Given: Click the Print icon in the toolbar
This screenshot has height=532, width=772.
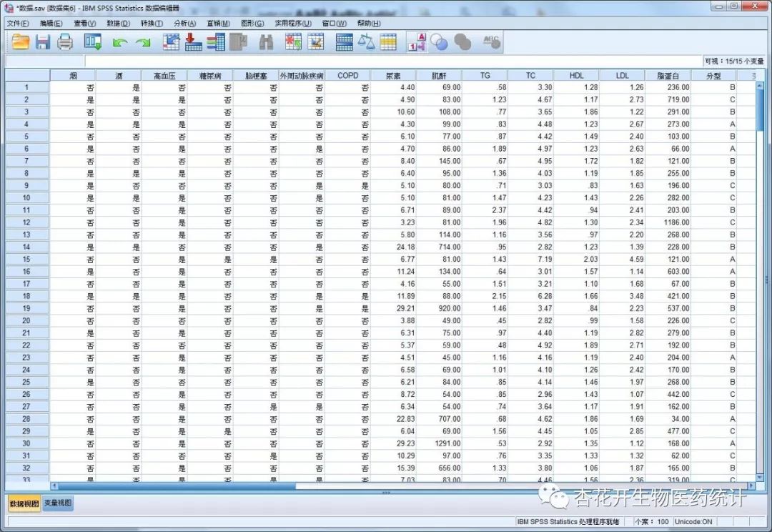Looking at the screenshot, I should pos(65,43).
